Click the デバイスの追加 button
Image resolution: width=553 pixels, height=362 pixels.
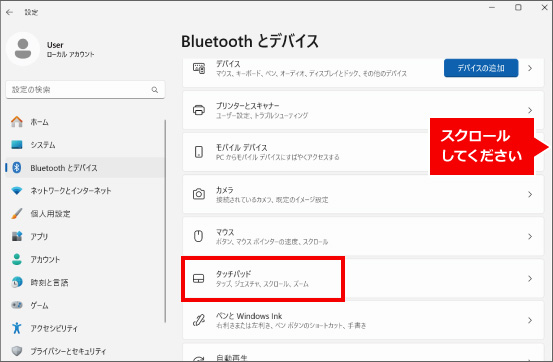coord(481,68)
